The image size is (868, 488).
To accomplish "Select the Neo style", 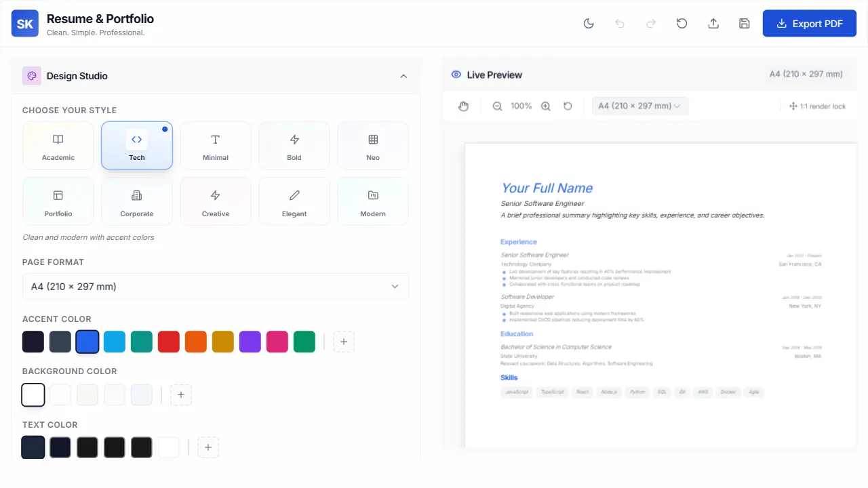I will pos(373,146).
